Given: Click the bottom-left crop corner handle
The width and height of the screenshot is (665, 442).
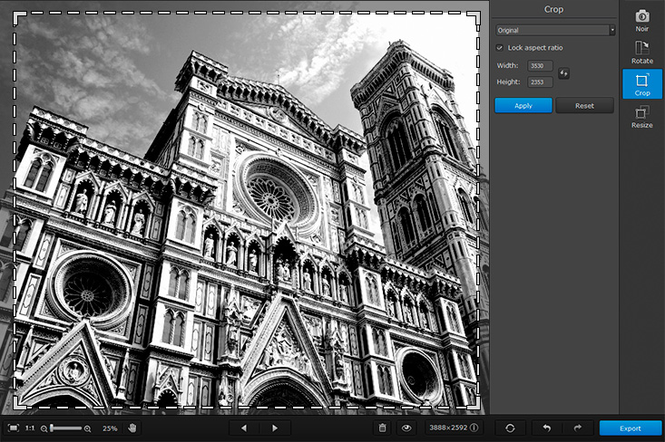Looking at the screenshot, I should 19,403.
